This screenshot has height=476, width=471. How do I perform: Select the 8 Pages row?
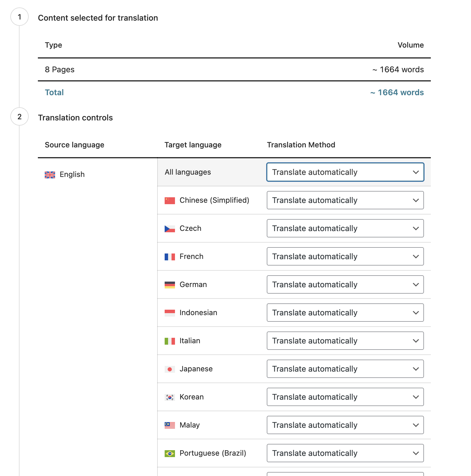234,69
